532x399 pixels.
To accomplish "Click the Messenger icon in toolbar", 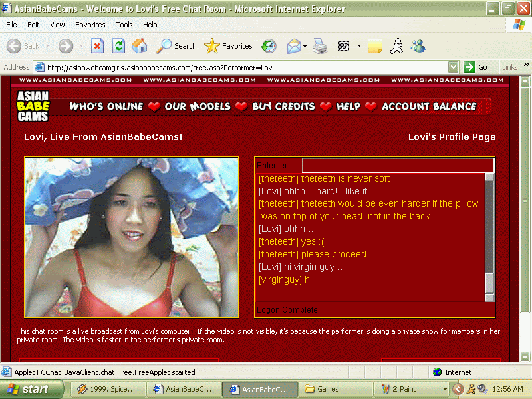I will (418, 46).
